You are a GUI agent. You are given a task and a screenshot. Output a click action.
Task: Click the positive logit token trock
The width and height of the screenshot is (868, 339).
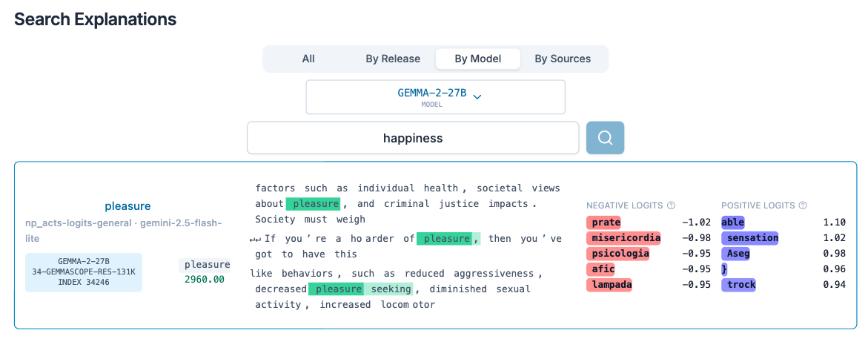point(739,285)
